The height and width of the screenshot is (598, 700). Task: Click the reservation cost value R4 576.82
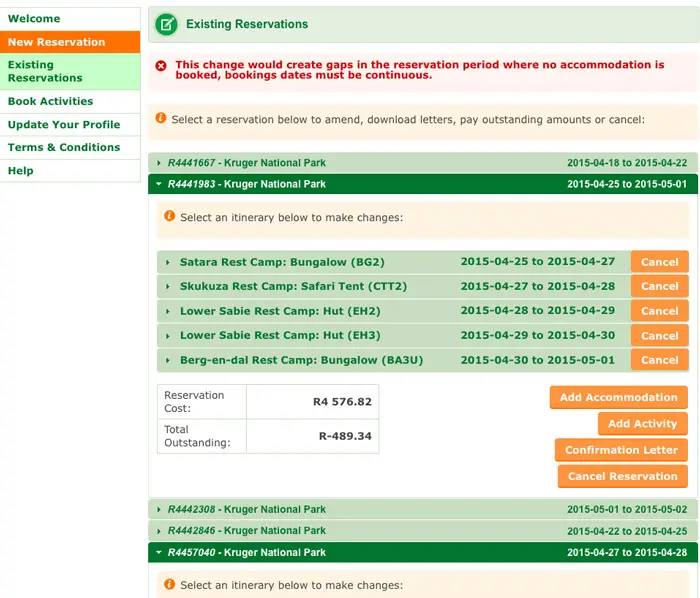[342, 402]
